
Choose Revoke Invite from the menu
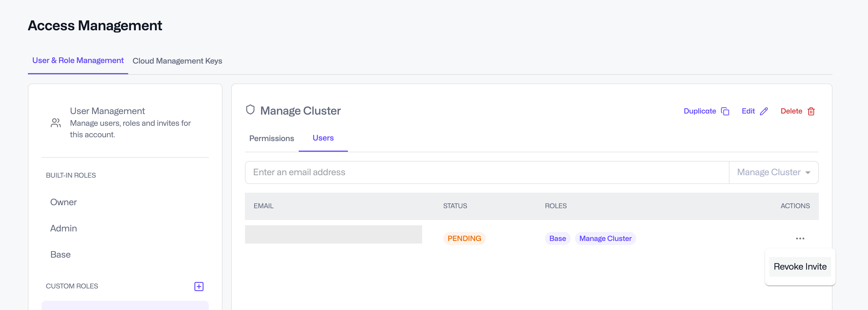point(800,267)
